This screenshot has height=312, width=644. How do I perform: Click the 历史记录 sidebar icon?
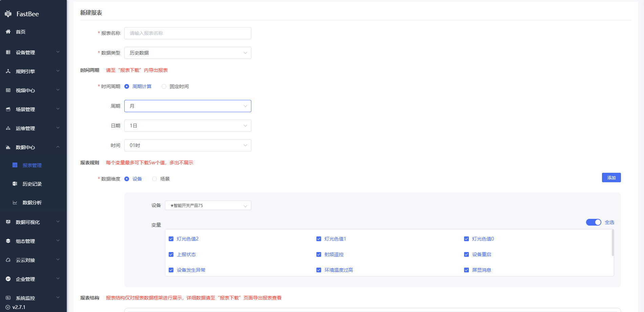coord(15,184)
